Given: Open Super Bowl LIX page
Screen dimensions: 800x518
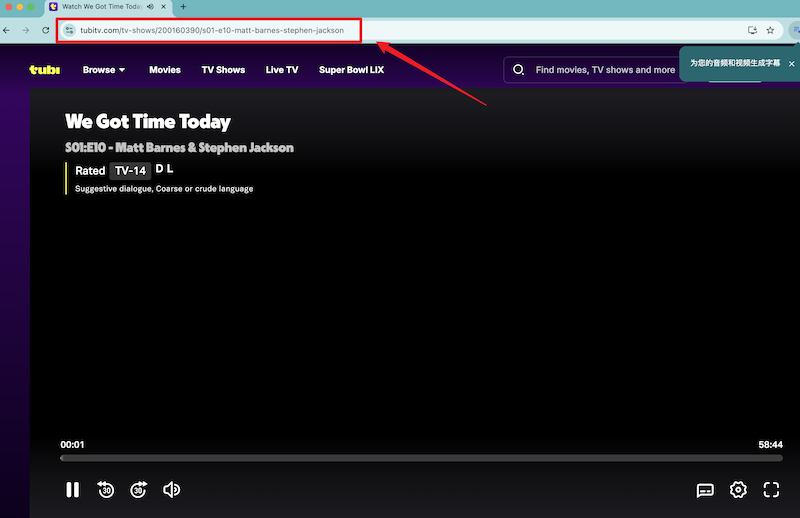Looking at the screenshot, I should 352,70.
